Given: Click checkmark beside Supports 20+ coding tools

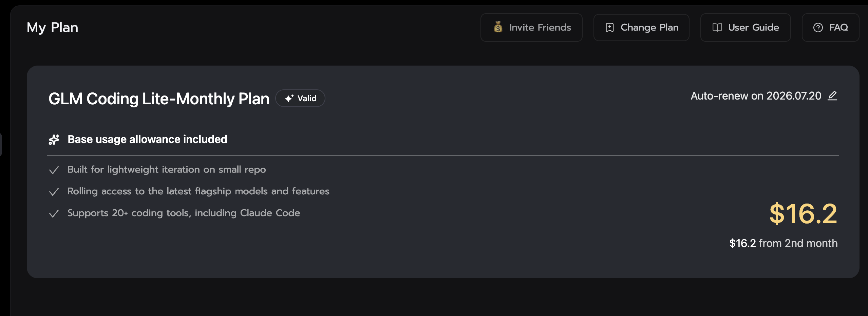Looking at the screenshot, I should [54, 213].
